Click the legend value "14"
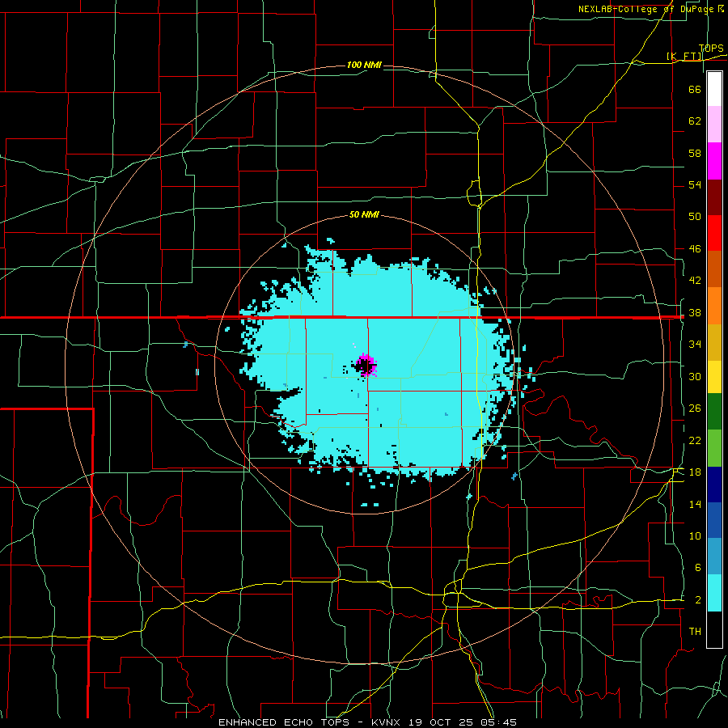Viewport: 728px width, 728px height. pos(695,504)
